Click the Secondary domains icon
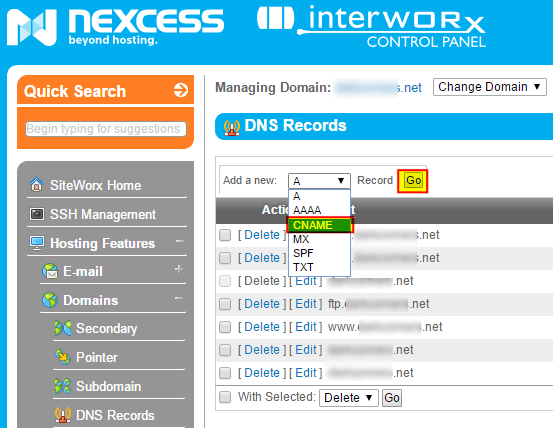 63,328
